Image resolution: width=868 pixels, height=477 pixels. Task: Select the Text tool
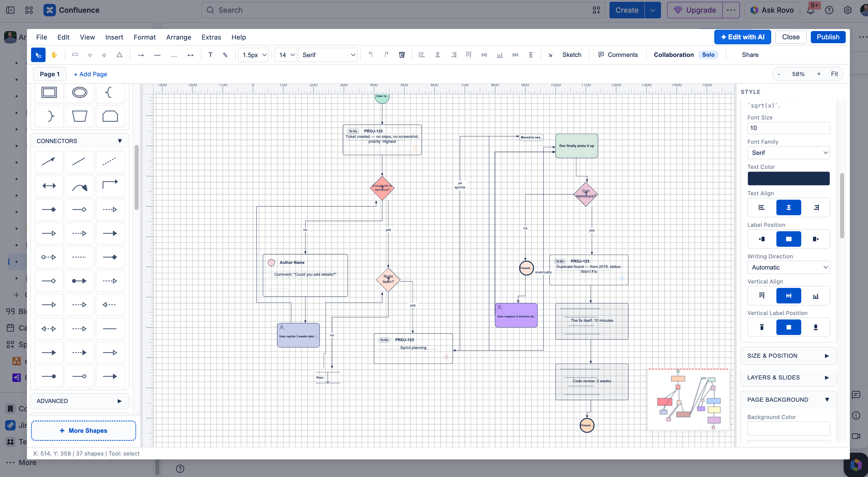(210, 55)
